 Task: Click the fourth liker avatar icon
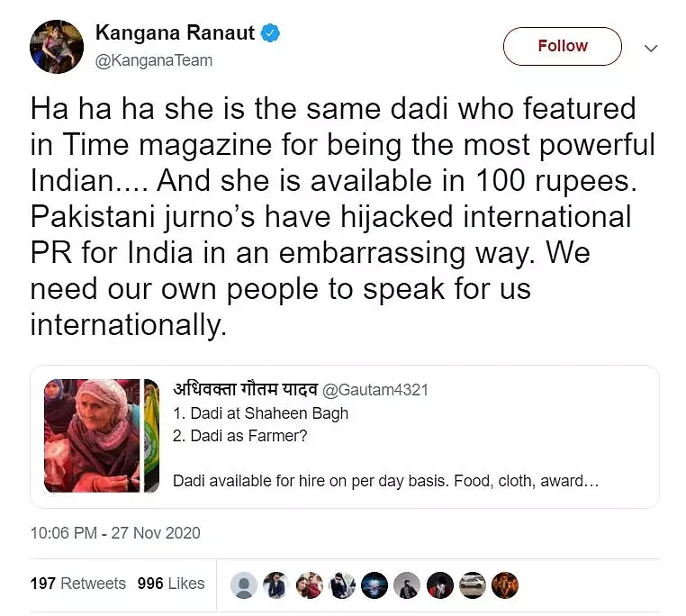[x=342, y=584]
